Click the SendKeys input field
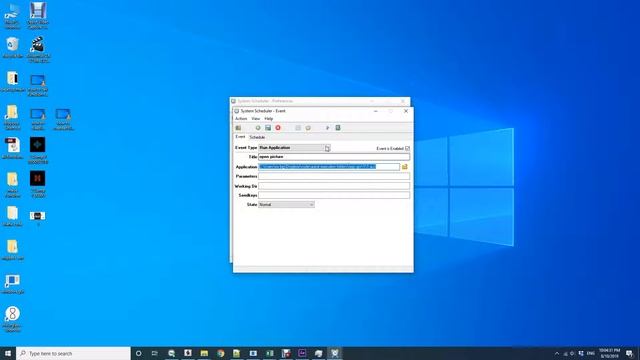640x360 pixels. pyautogui.click(x=334, y=196)
